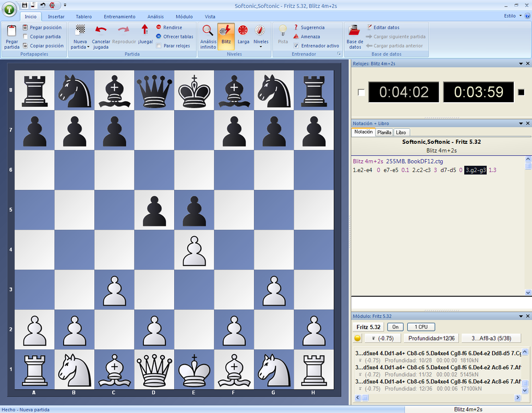Viewport: 532px width, 413px height.
Task: Click the Amenaza warning icon
Action: pyautogui.click(x=296, y=37)
